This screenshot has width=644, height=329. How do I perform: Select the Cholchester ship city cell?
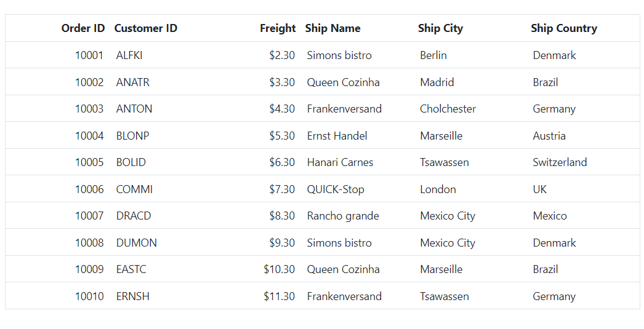[470, 109]
